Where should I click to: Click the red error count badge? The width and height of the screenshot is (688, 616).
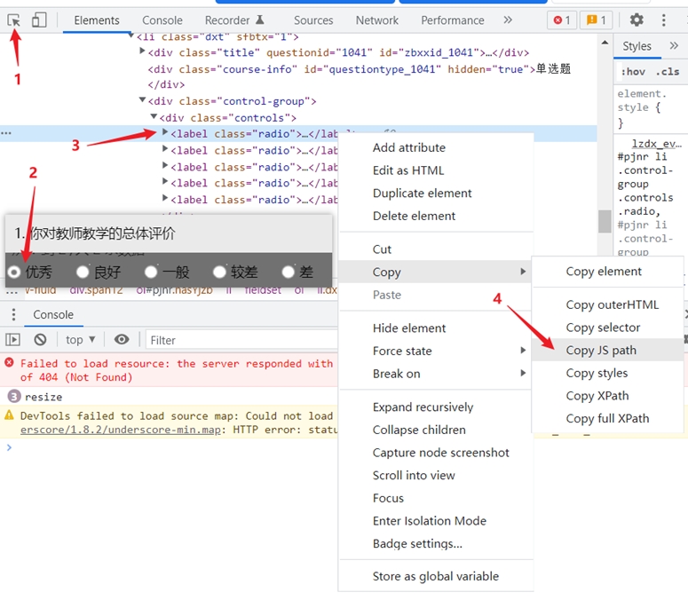tap(562, 20)
